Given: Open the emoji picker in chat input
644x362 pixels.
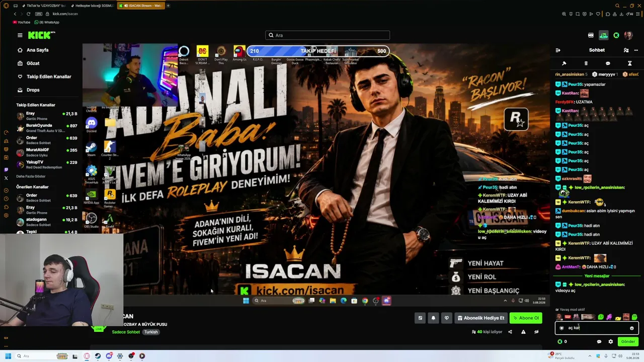Looking at the screenshot, I should point(632,328).
